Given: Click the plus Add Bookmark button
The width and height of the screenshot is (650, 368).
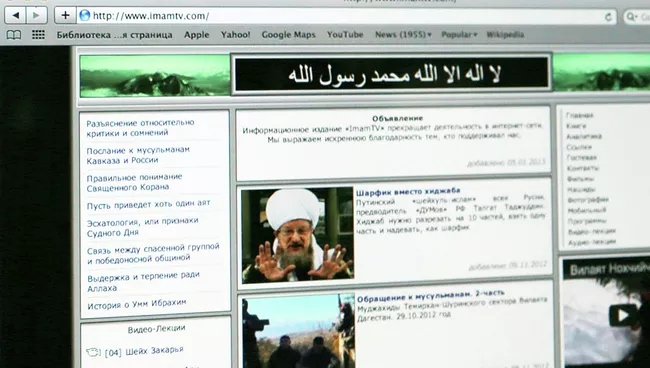Looking at the screenshot, I should [x=65, y=16].
